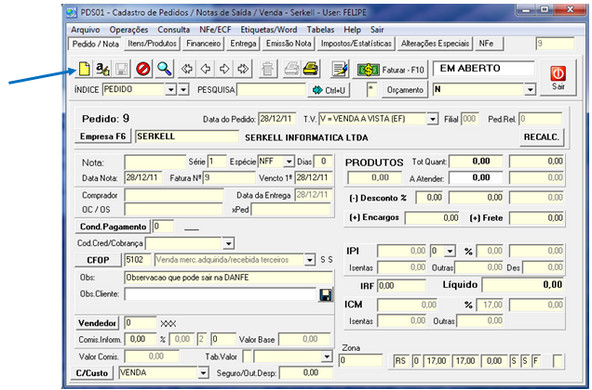Create a new order with the blank page icon

[x=84, y=69]
